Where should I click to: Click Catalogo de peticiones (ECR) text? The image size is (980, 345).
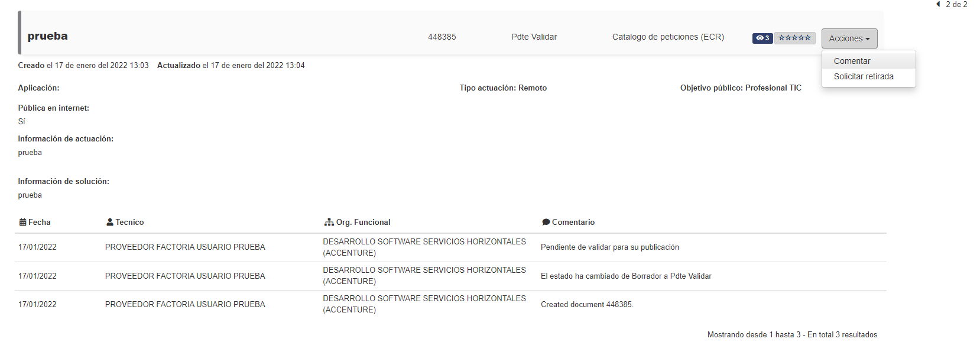coord(668,37)
